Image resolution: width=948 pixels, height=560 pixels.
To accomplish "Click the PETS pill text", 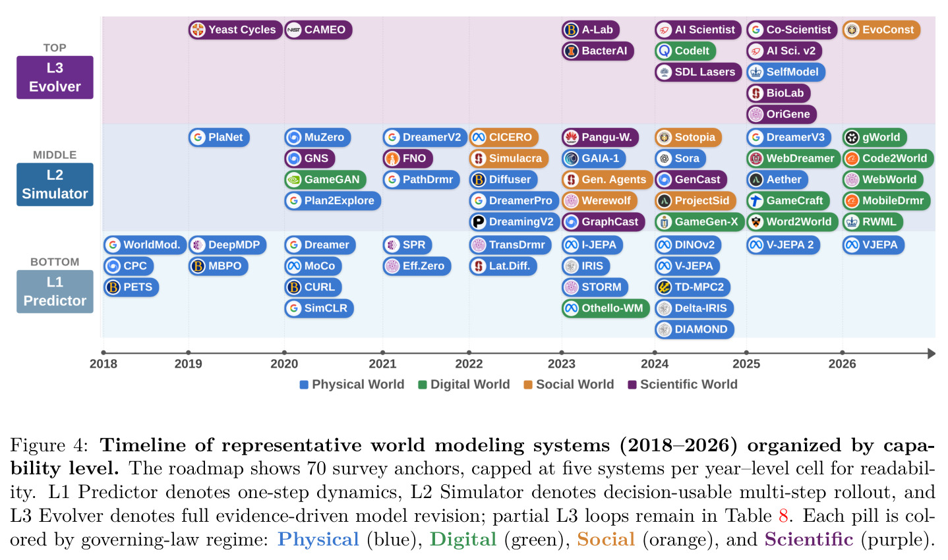I will coord(138,287).
